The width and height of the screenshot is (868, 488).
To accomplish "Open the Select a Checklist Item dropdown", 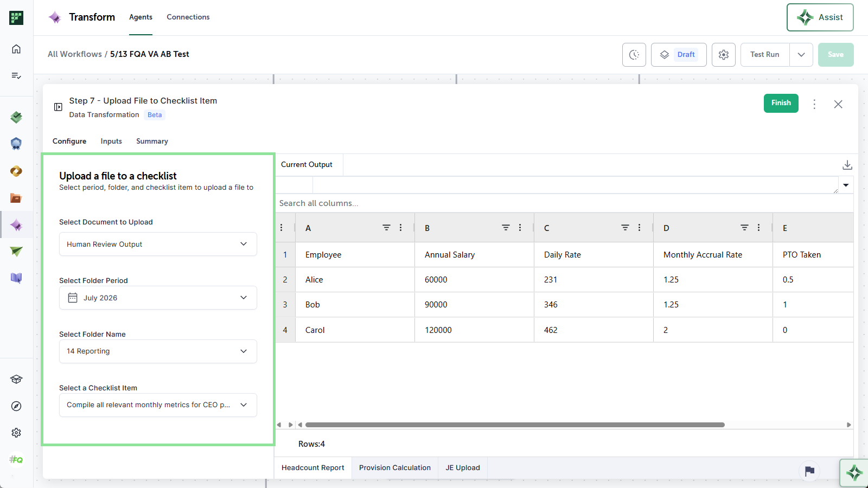I will (x=158, y=405).
